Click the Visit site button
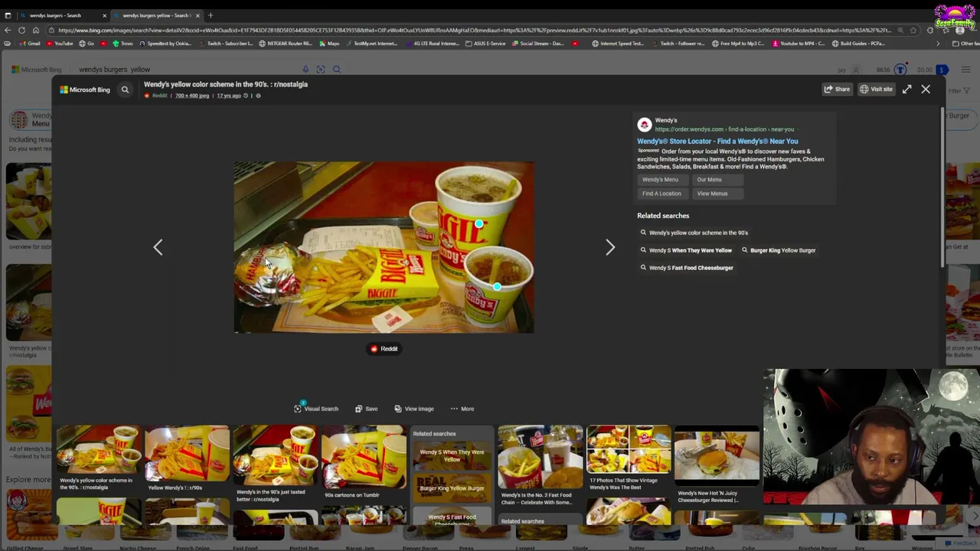This screenshot has height=551, width=980. [876, 89]
